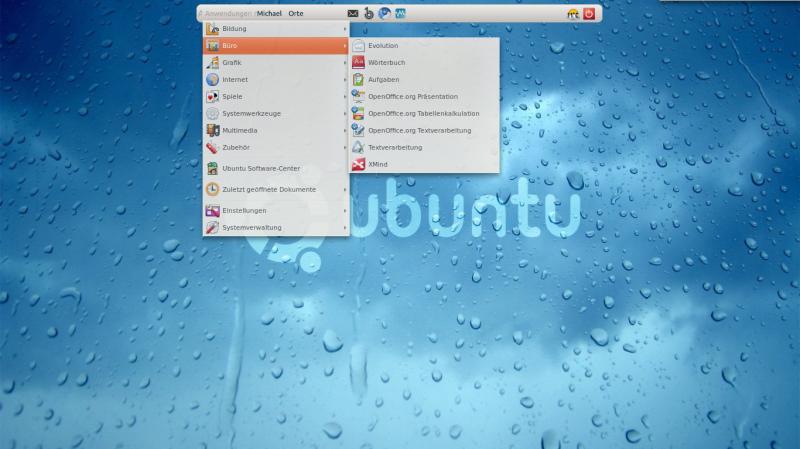Launch the plain Textverarbeitung entry
The image size is (800, 449).
[x=424, y=147]
